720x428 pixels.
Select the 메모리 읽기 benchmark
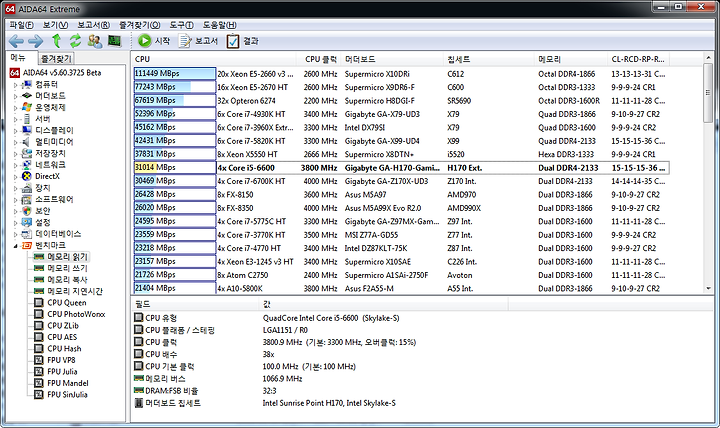click(67, 257)
